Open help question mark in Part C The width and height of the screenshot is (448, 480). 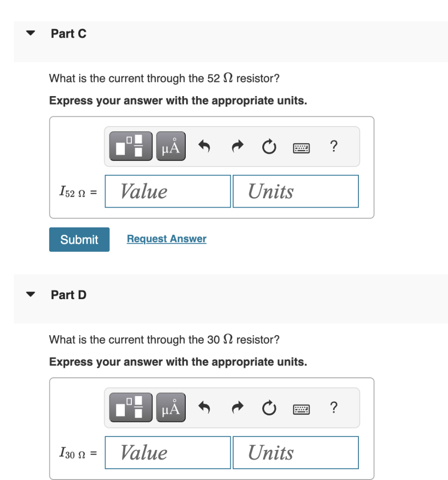pos(334,146)
